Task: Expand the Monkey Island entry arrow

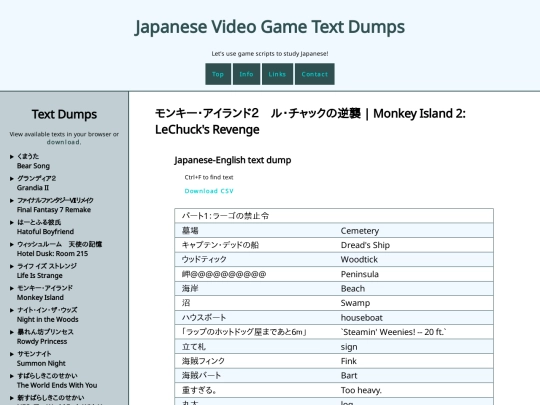Action: [12, 288]
